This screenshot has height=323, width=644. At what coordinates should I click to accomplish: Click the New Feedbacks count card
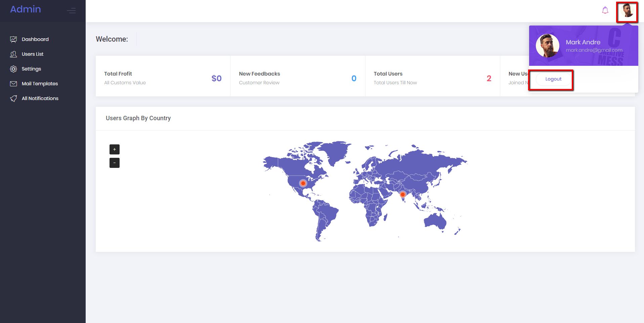click(x=297, y=77)
